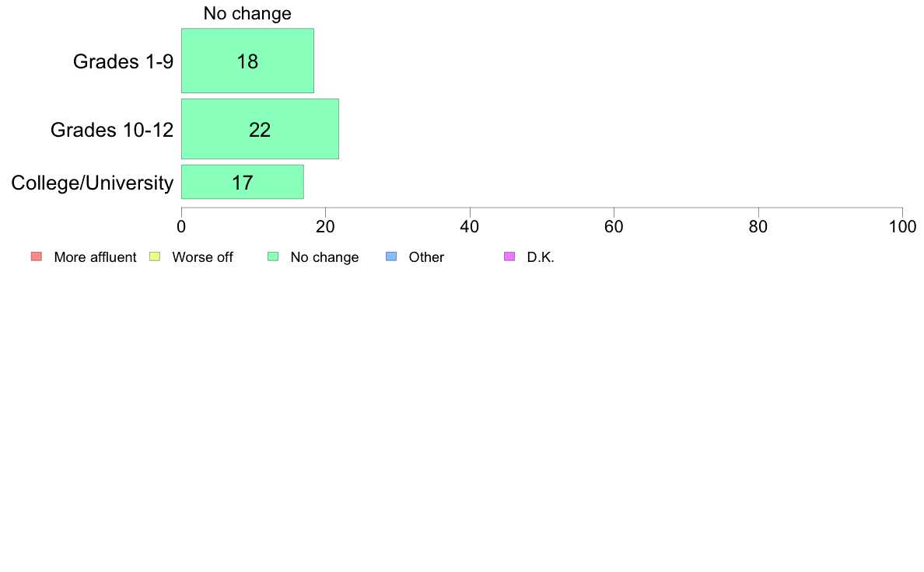Screen dimensions: 924x572
Task: Click the Other legend text
Action: tap(426, 257)
